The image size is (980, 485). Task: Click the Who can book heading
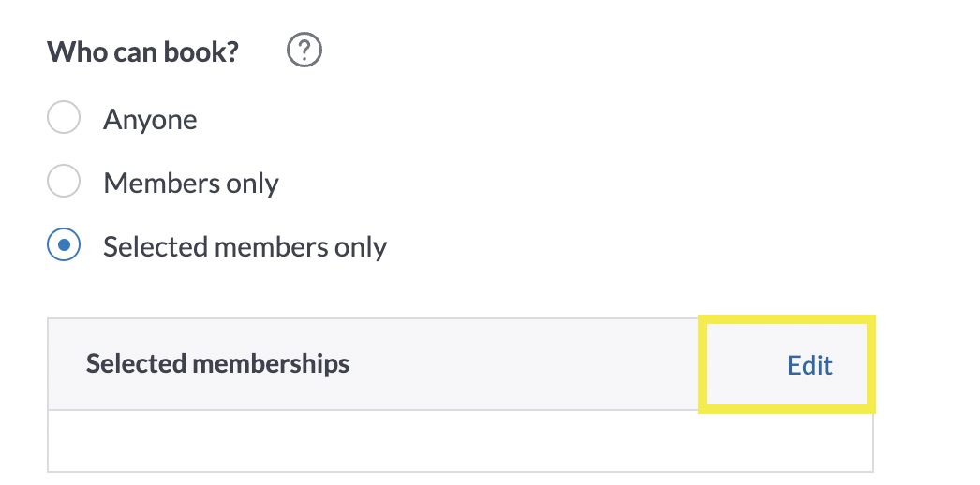pos(142,51)
